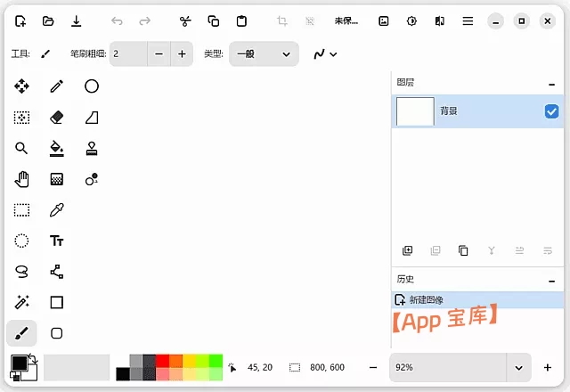Toggle visibility checkbox of 背景 layer
570x392 pixels.
coord(551,111)
